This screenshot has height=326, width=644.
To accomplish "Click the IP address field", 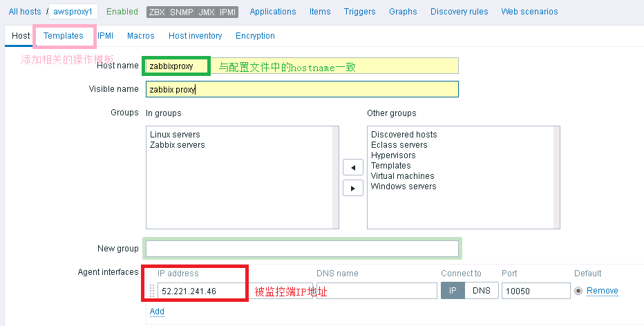I will coord(235,291).
